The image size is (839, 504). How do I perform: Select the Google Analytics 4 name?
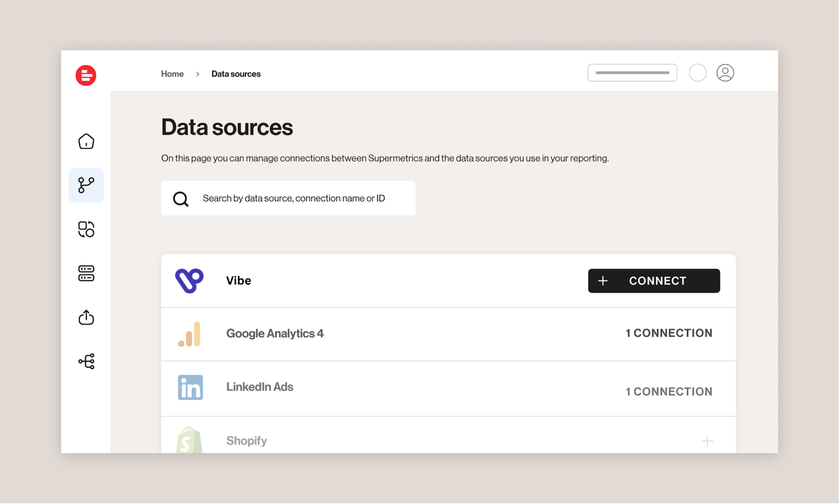click(275, 334)
